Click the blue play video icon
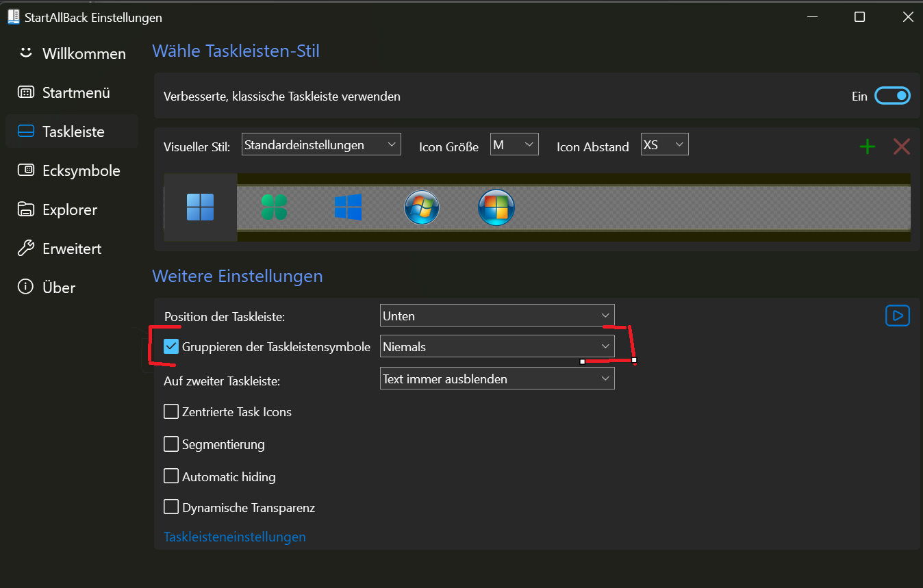923x588 pixels. click(897, 316)
